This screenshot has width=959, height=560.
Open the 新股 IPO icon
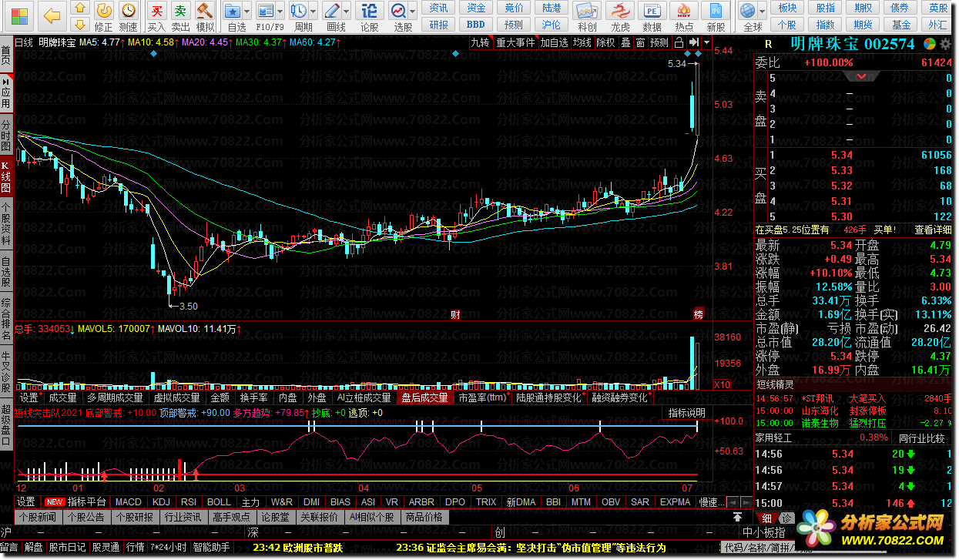pos(716,11)
